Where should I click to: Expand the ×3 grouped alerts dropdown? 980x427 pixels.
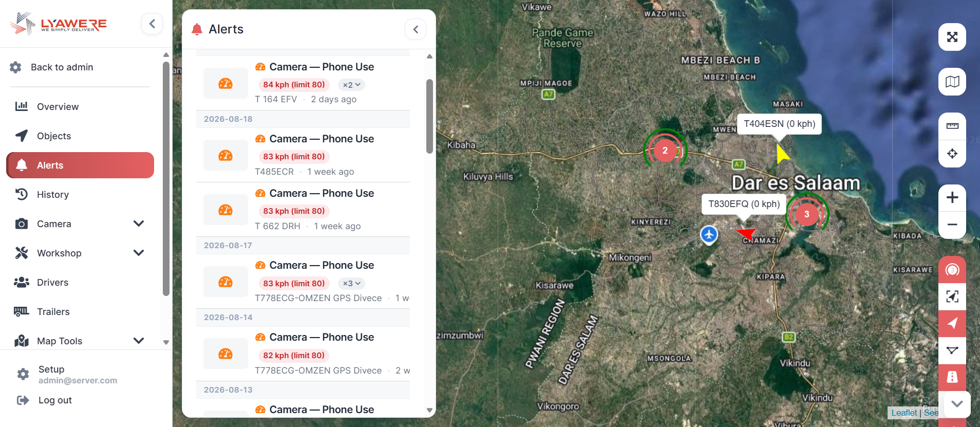click(352, 284)
